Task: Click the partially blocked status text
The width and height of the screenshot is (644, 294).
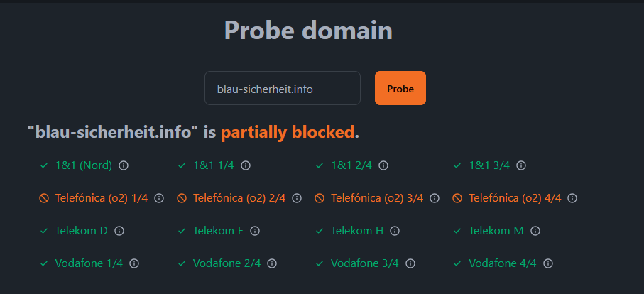Action: click(287, 133)
